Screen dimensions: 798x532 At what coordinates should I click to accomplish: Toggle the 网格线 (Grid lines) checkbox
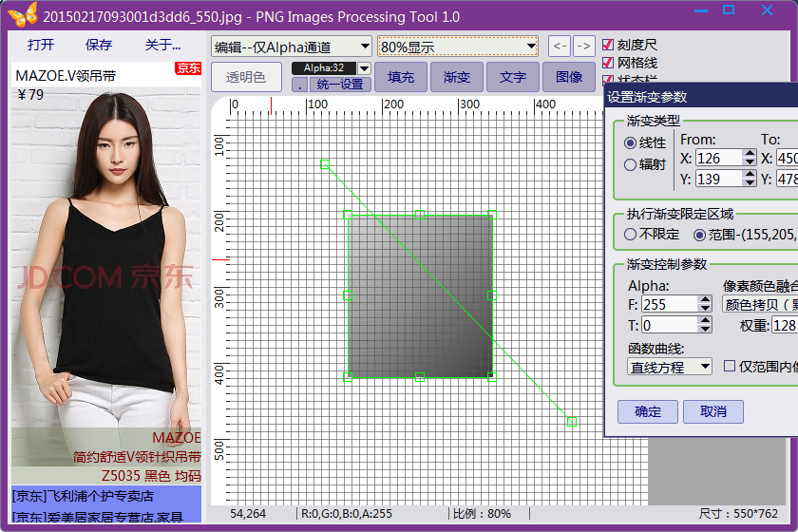pos(609,63)
